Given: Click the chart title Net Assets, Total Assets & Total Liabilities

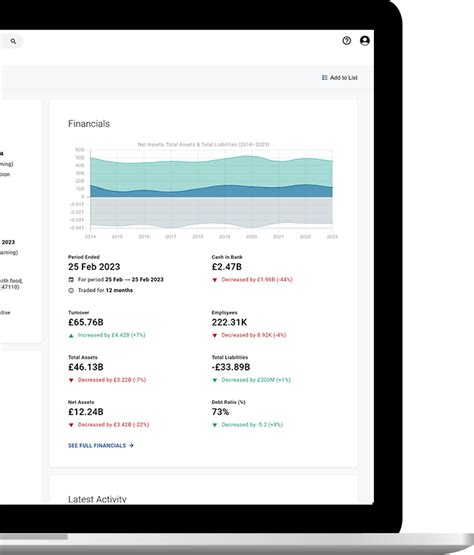Looking at the screenshot, I should pyautogui.click(x=203, y=144).
